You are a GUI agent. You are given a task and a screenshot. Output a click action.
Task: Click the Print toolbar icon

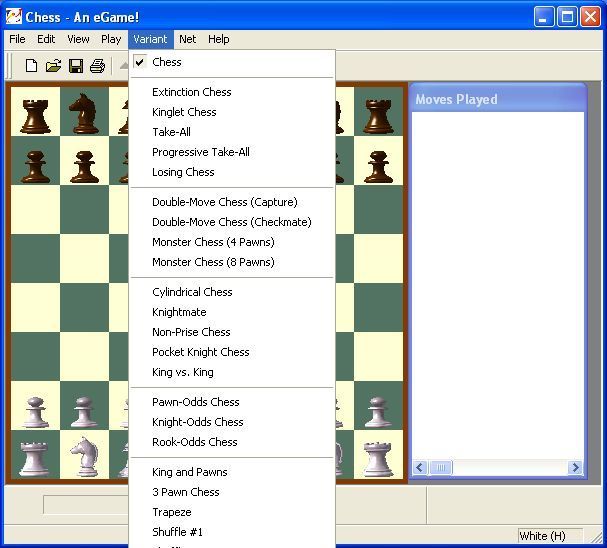coord(97,66)
